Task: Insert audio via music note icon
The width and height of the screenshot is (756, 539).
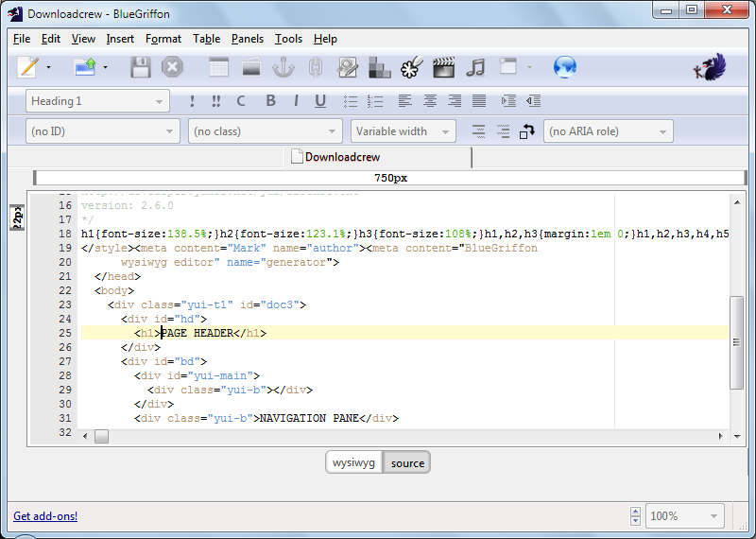Action: tap(475, 67)
